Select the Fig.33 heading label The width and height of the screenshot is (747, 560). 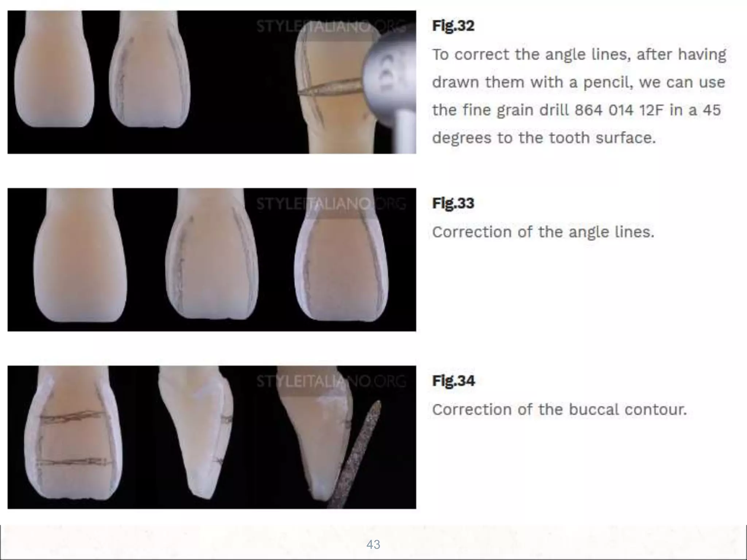[x=453, y=203]
